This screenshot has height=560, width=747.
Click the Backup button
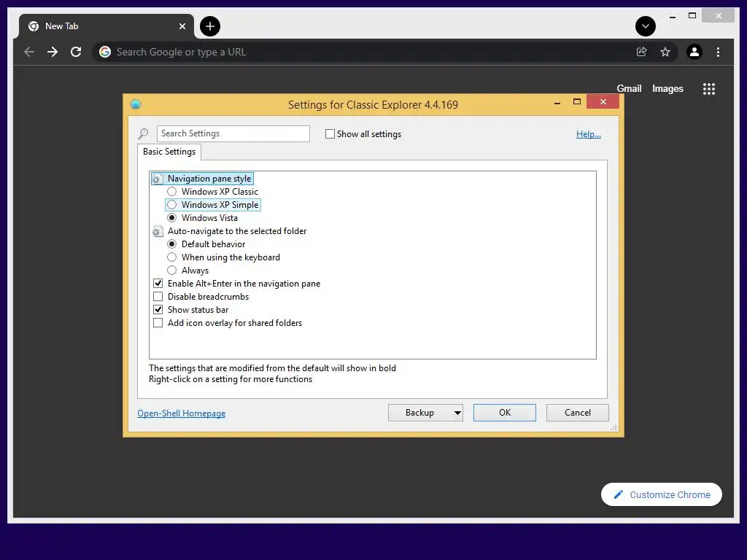pyautogui.click(x=419, y=413)
